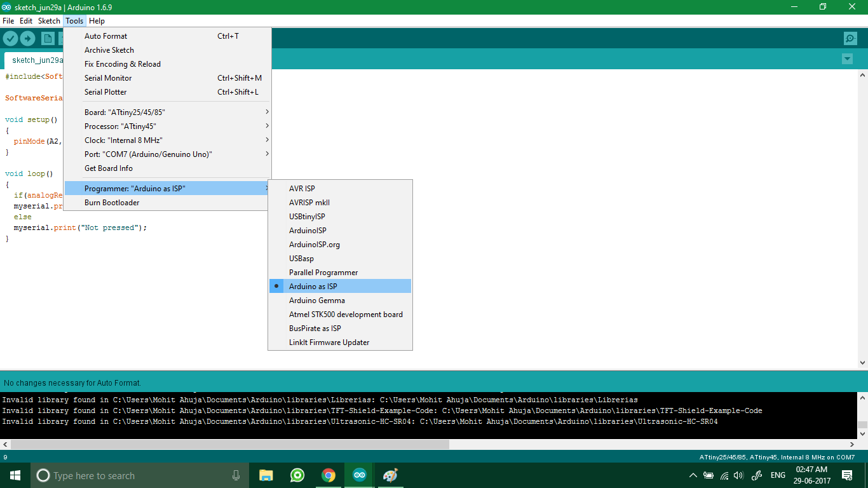Select ArduinoISP programmer option

[340, 231]
